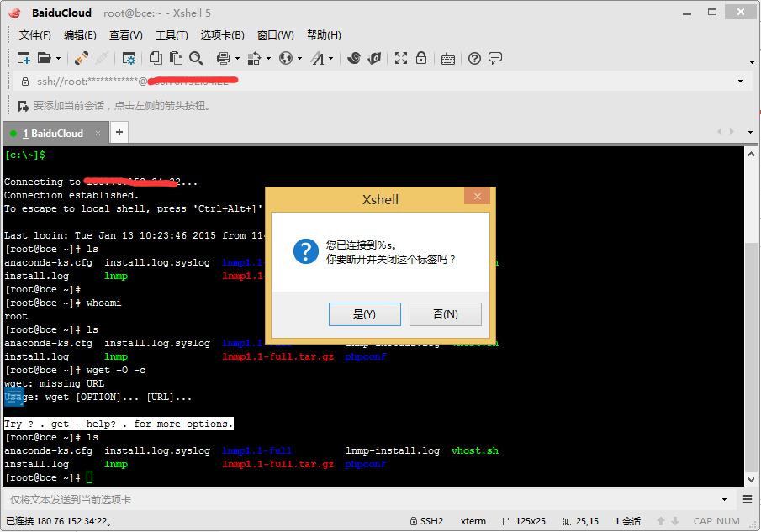Open a new tab with the plus button

point(119,132)
